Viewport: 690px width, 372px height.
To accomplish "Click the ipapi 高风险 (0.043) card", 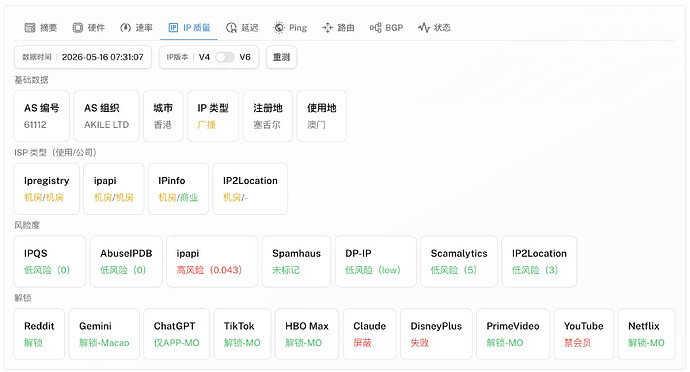I will [212, 262].
